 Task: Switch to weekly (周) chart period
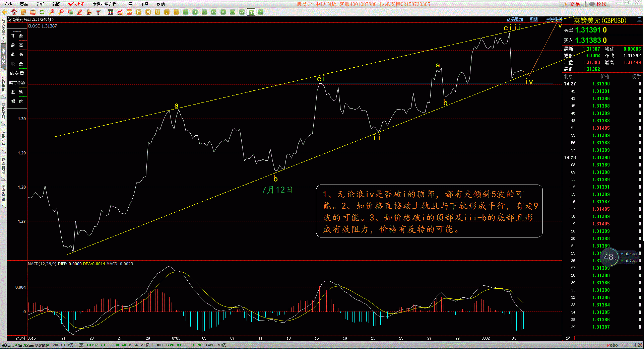tap(148, 12)
